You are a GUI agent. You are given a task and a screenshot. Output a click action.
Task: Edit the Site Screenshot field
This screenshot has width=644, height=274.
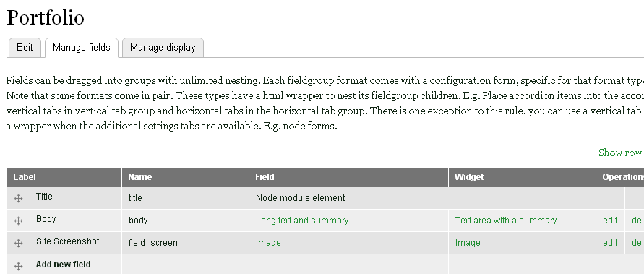click(610, 243)
